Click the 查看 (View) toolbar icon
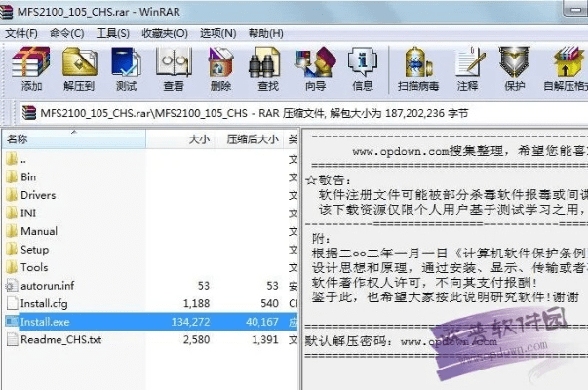 [174, 62]
